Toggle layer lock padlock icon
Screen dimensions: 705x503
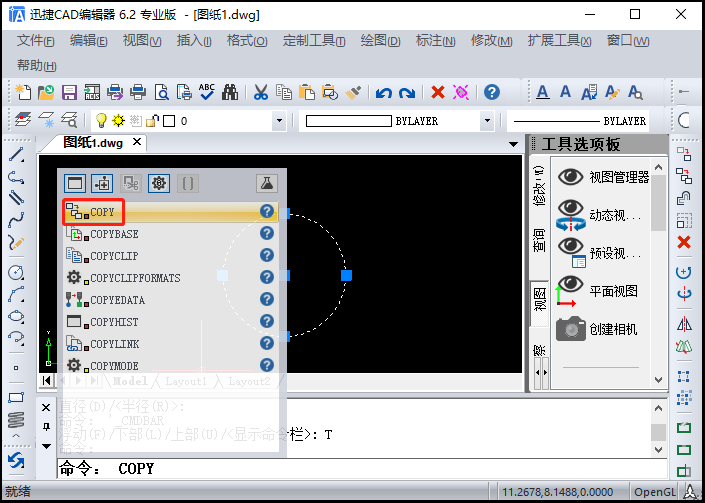coord(152,120)
